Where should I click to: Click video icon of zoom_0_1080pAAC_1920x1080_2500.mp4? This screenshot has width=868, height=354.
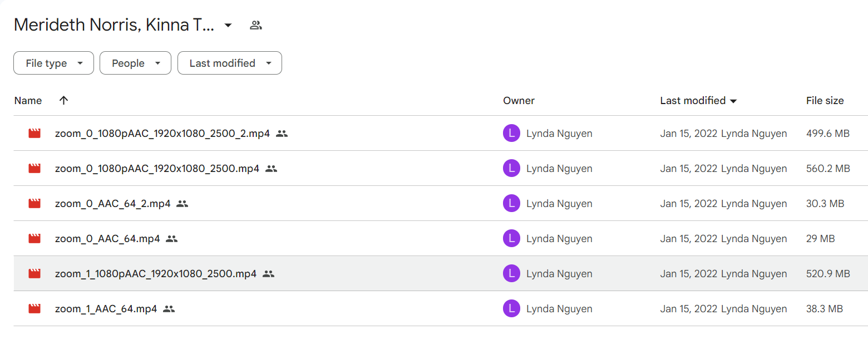[x=34, y=169]
